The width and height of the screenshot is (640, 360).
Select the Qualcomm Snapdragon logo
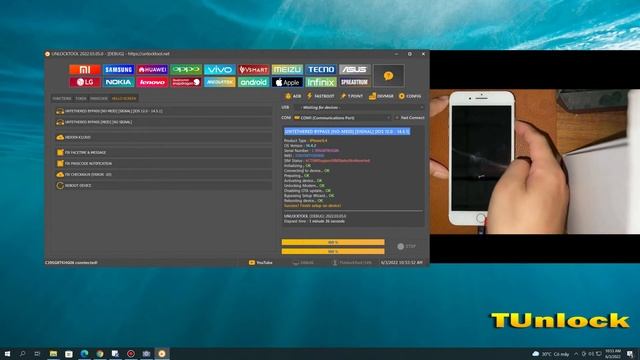(186, 82)
